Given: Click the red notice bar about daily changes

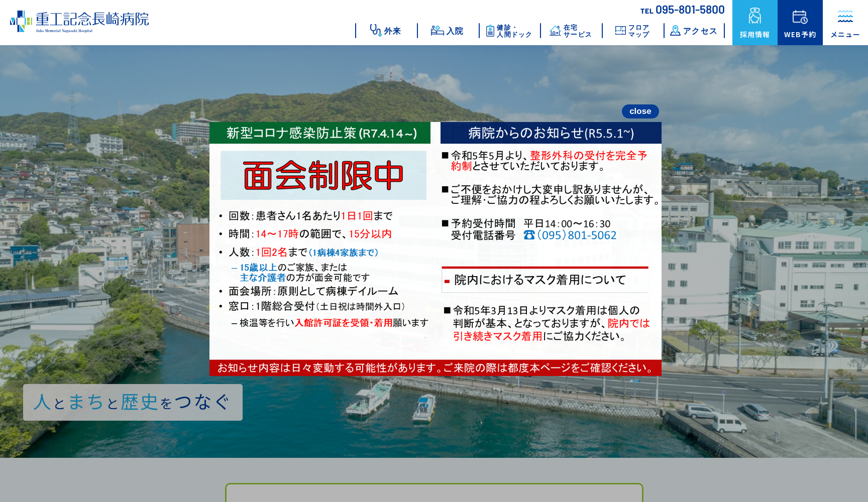Looking at the screenshot, I should [435, 368].
